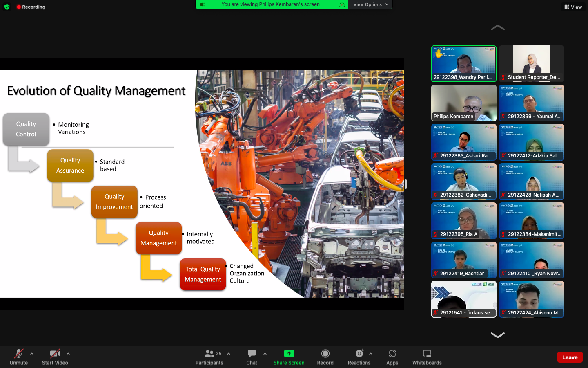Leave the meeting
Viewport: 588px width, 368px height.
click(x=570, y=357)
